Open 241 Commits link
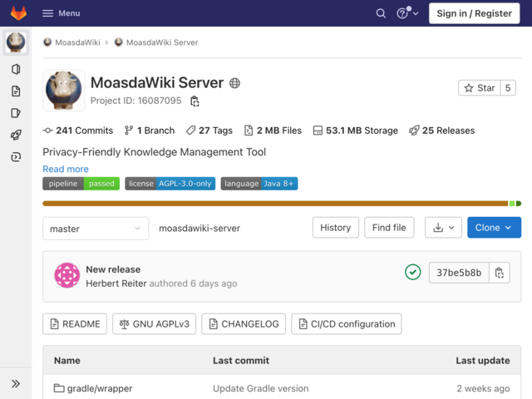This screenshot has height=399, width=532. pyautogui.click(x=78, y=131)
